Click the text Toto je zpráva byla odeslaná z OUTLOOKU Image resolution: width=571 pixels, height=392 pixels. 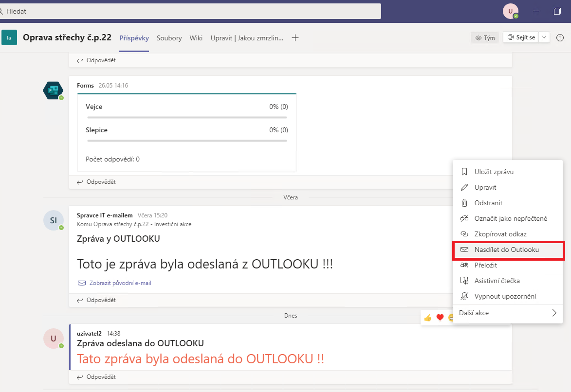[204, 264]
